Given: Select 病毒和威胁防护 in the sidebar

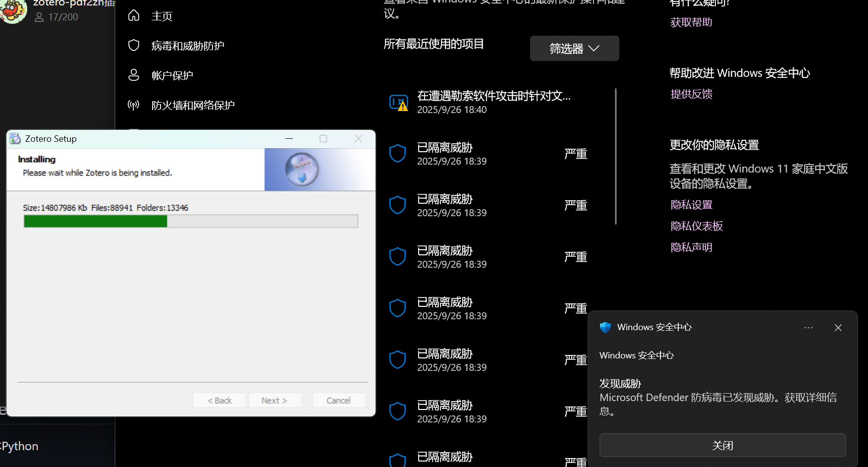Looking at the screenshot, I should tap(188, 46).
